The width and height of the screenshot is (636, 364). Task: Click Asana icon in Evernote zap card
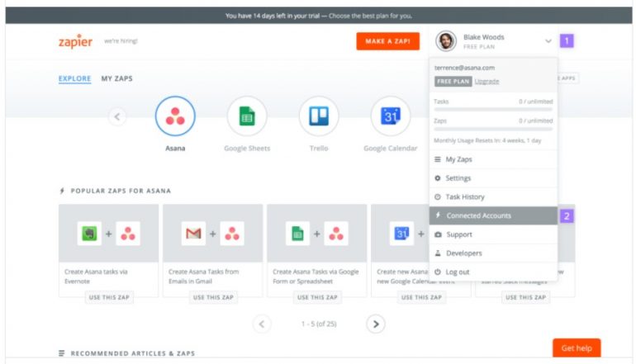point(128,234)
